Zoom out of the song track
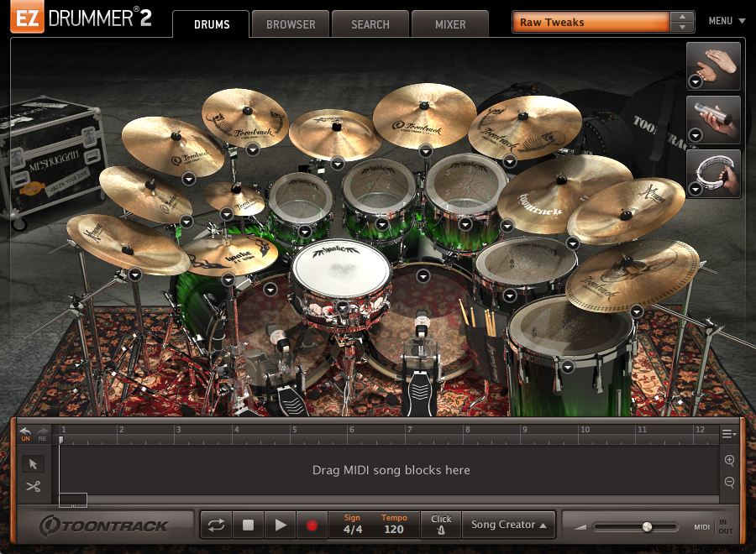This screenshot has height=554, width=756. [729, 483]
